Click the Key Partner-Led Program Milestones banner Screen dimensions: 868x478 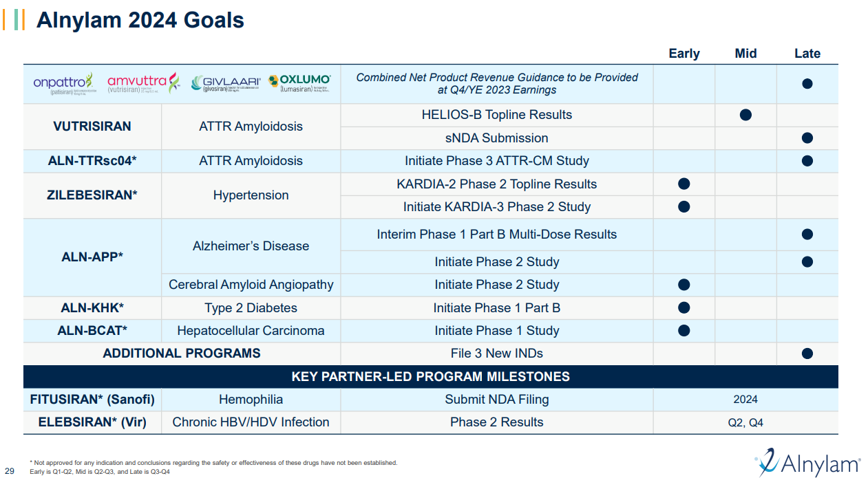click(x=431, y=376)
